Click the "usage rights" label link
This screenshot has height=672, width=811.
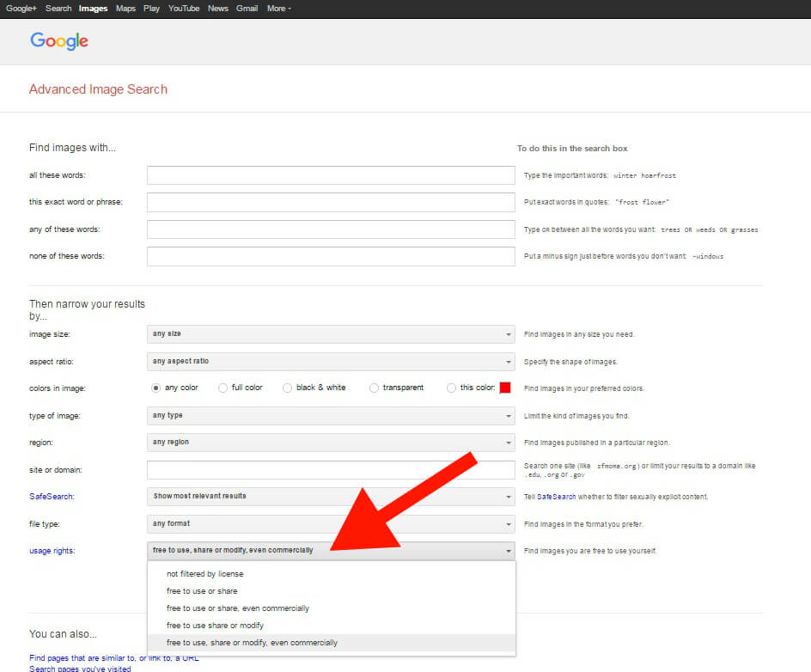click(x=52, y=551)
